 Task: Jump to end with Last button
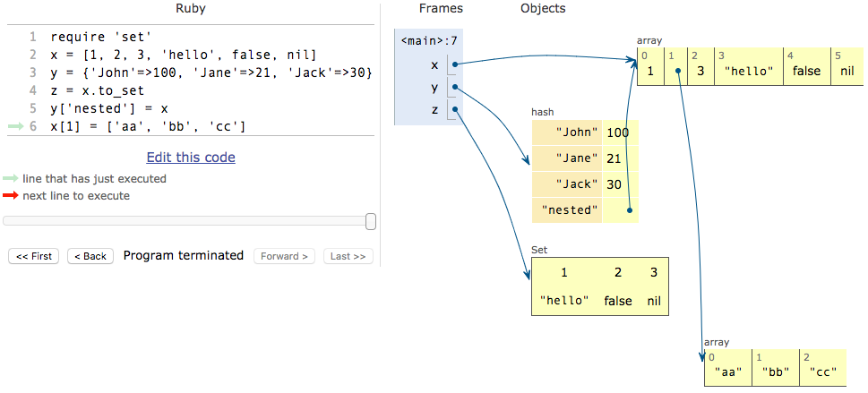[348, 256]
